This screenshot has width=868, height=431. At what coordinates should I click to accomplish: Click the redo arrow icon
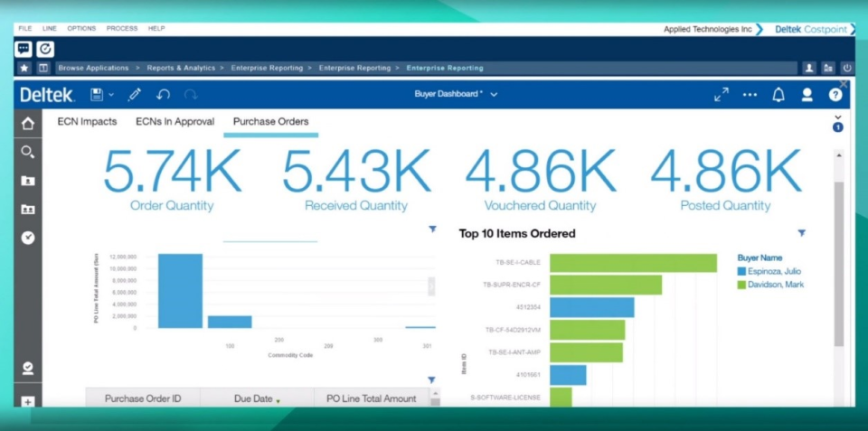191,95
